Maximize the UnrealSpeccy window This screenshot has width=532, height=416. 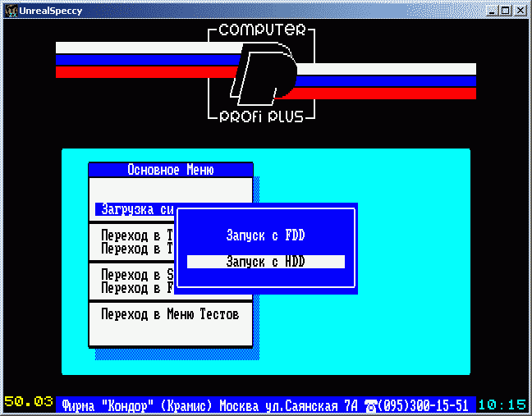point(503,10)
